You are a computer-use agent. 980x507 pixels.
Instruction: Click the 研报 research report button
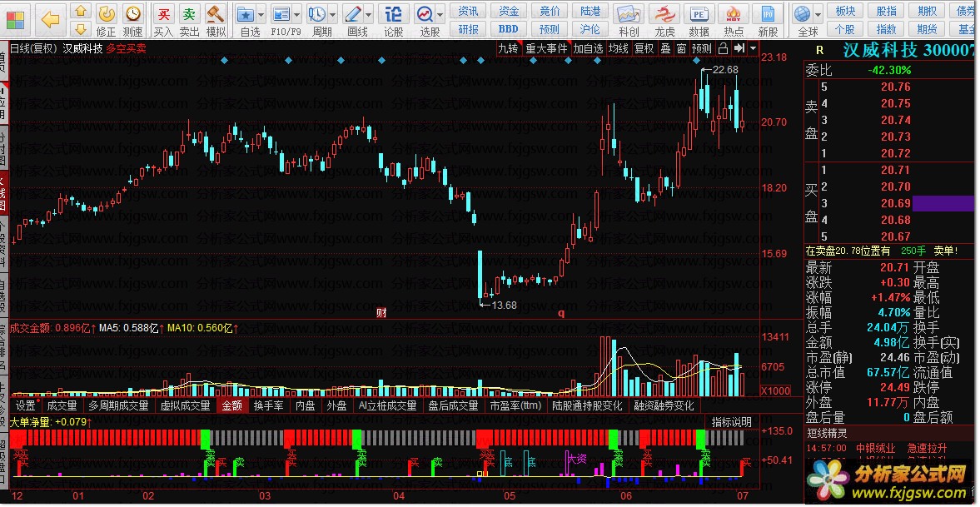(x=468, y=29)
